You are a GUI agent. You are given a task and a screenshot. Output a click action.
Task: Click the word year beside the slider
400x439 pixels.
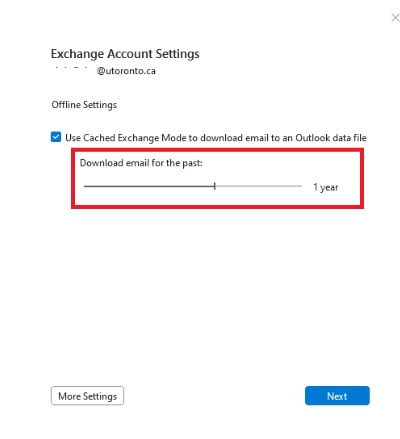click(329, 188)
